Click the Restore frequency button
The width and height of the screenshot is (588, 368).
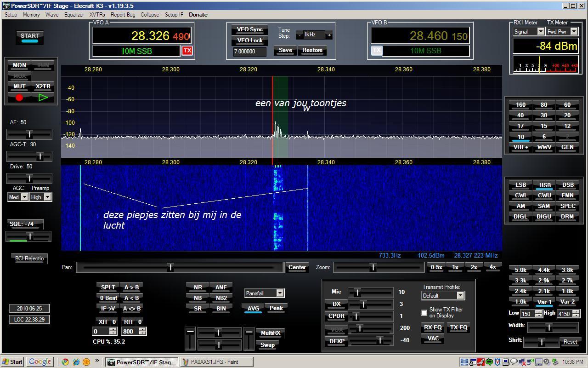pyautogui.click(x=312, y=50)
